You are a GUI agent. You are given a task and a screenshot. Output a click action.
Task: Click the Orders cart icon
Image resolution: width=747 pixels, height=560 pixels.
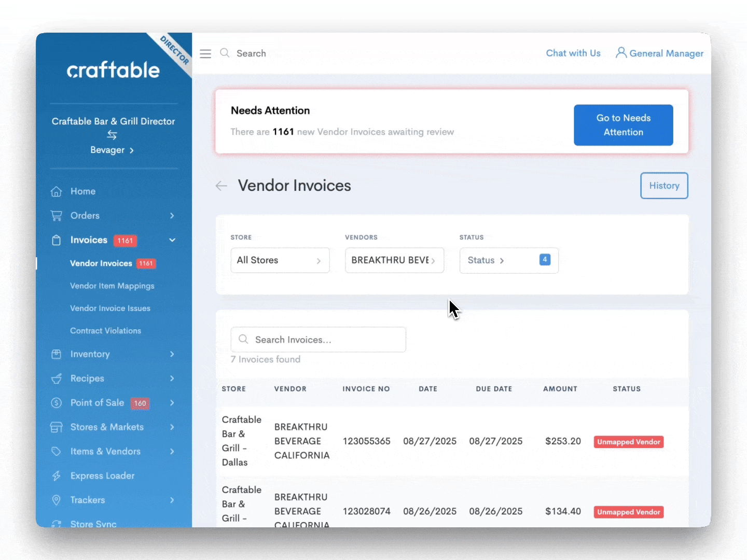(56, 216)
